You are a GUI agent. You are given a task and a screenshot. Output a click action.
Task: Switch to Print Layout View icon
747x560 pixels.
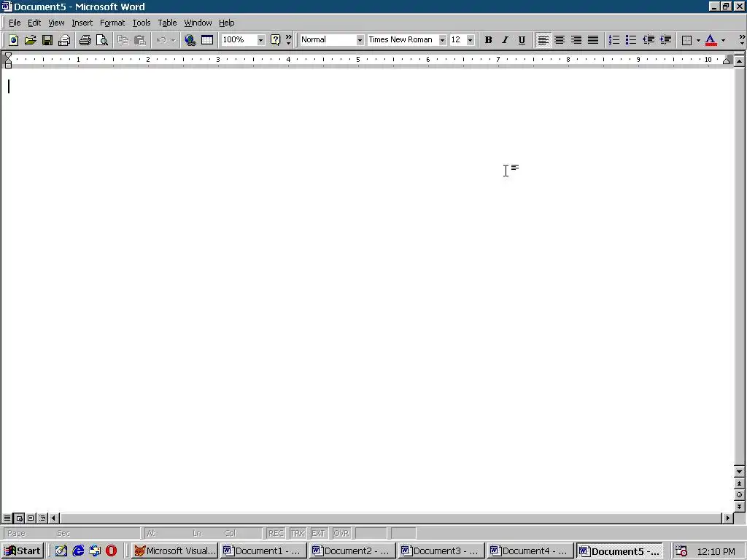click(31, 518)
